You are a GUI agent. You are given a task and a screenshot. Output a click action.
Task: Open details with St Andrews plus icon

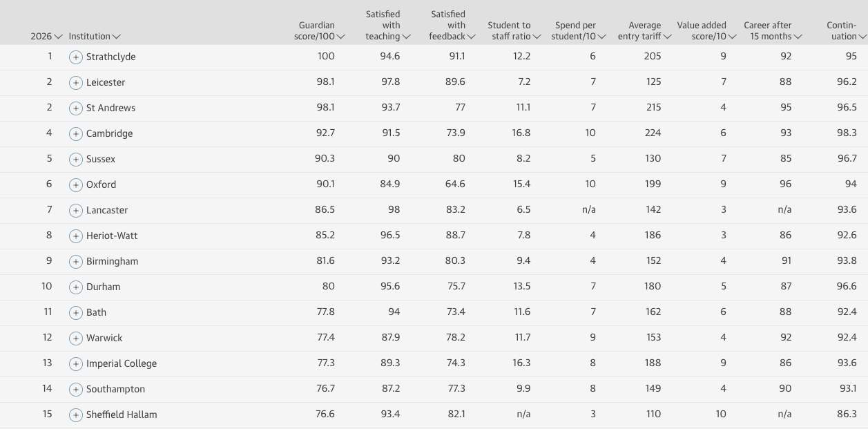pos(76,108)
